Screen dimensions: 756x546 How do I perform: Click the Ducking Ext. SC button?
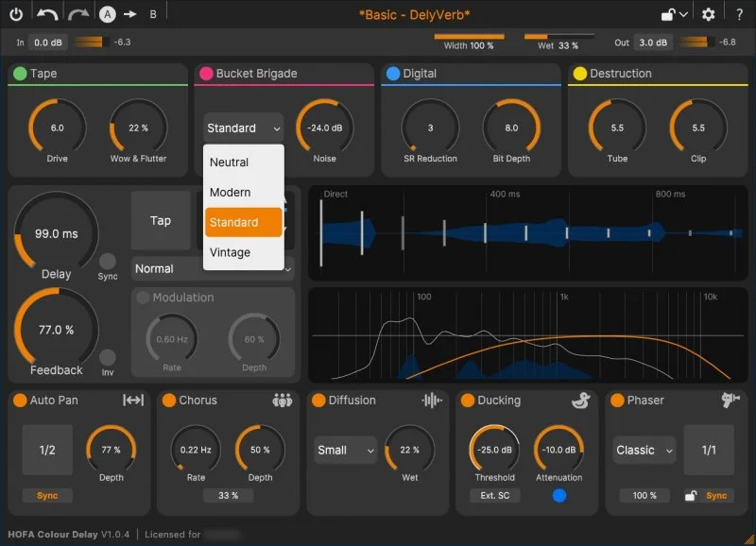494,495
